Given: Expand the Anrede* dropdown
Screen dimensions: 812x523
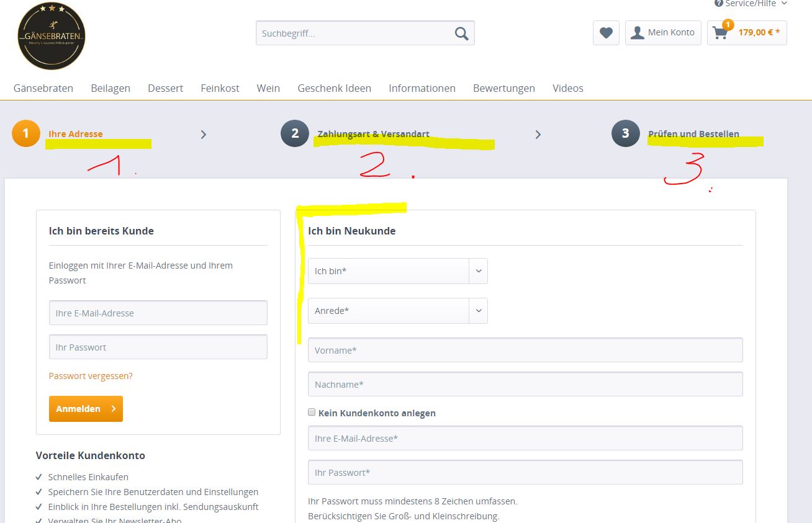Looking at the screenshot, I should 397,311.
